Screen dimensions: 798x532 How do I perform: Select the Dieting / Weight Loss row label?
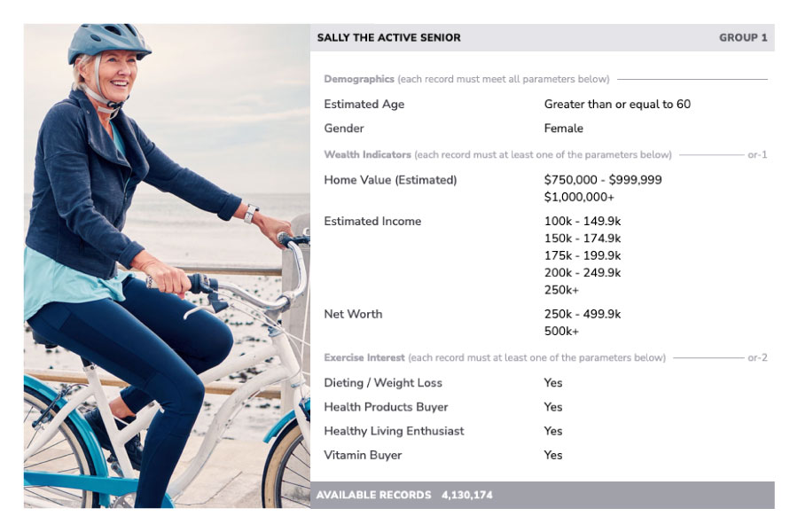[x=383, y=383]
